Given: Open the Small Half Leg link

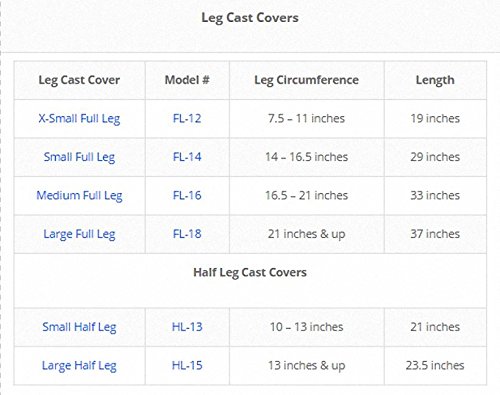Looking at the screenshot, I should pyautogui.click(x=79, y=327).
